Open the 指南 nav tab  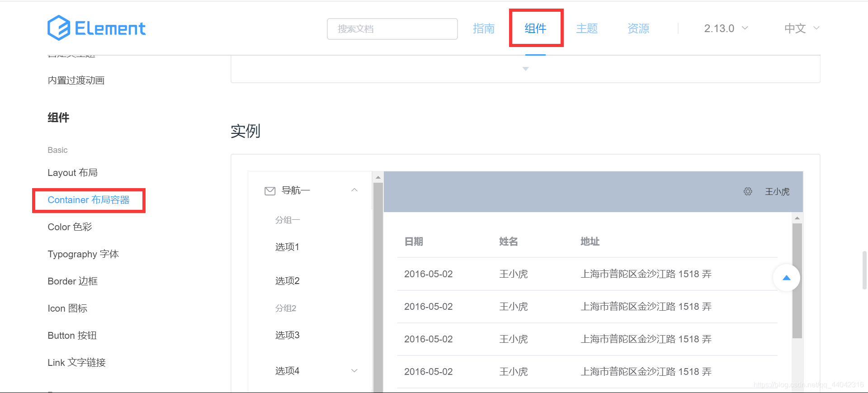click(484, 28)
